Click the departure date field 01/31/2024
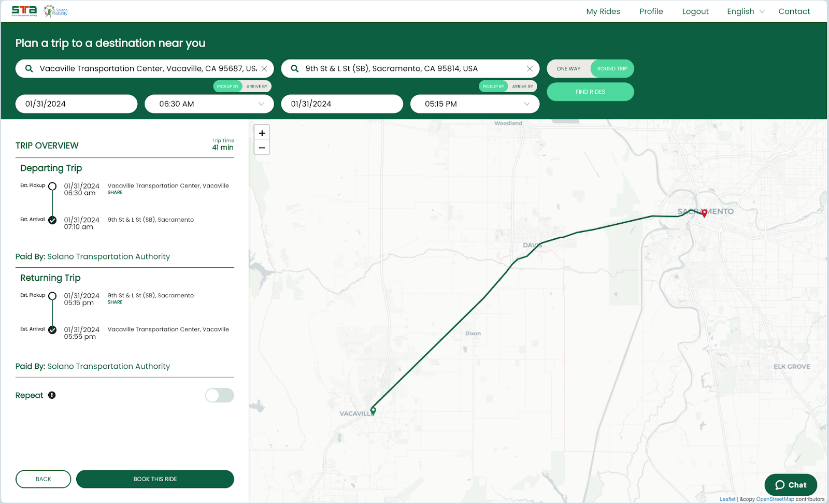 (x=77, y=104)
